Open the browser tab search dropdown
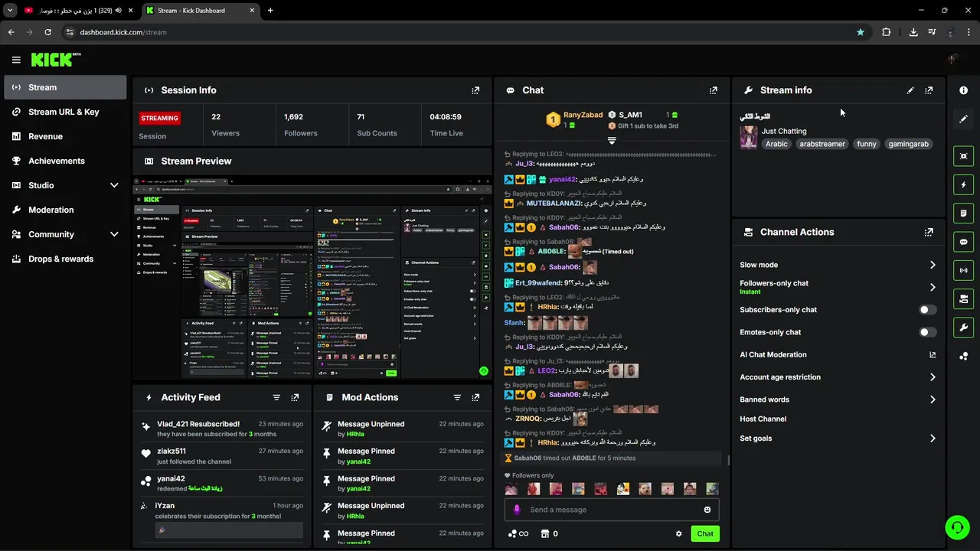 (x=10, y=10)
